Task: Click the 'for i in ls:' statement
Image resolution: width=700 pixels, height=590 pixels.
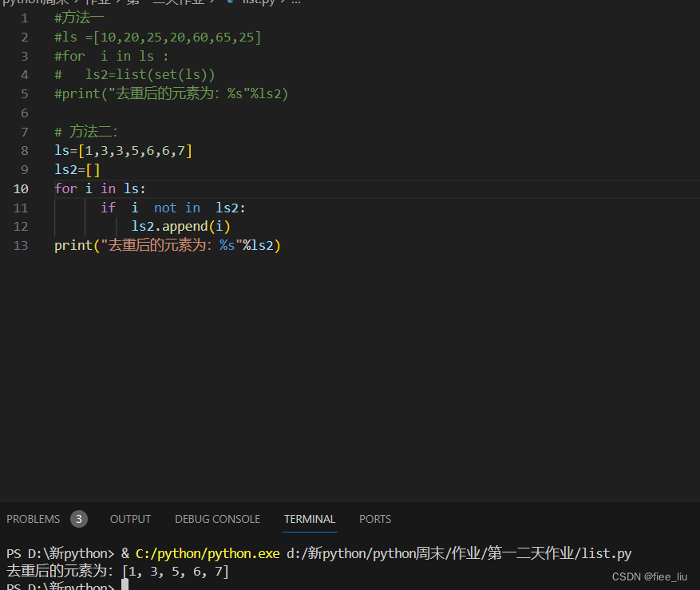Action: click(x=100, y=189)
